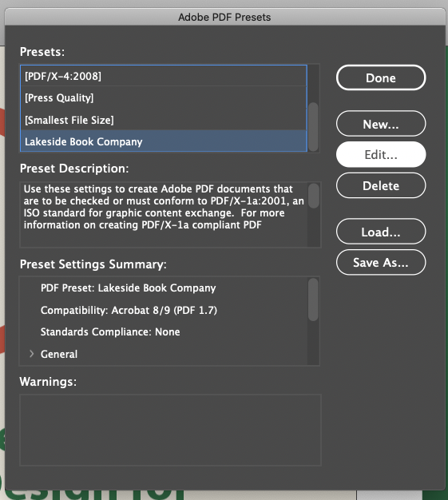
Task: Select the Lakeside Book Company preset
Action: pos(164,141)
